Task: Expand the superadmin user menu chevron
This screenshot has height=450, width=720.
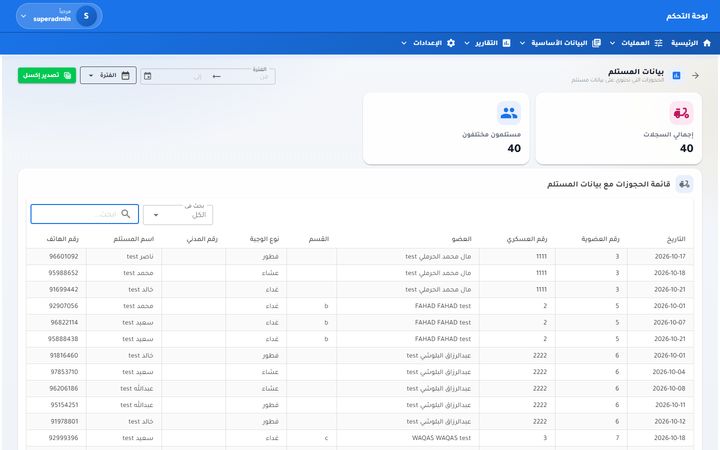Action: point(24,16)
